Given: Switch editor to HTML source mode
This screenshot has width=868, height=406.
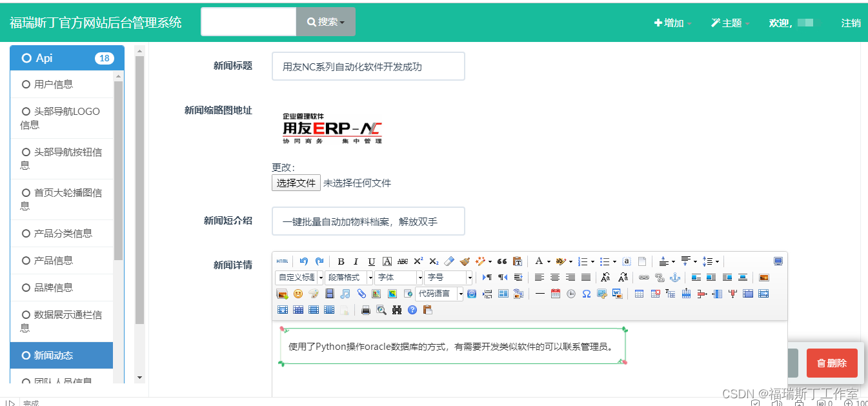Looking at the screenshot, I should (x=282, y=261).
